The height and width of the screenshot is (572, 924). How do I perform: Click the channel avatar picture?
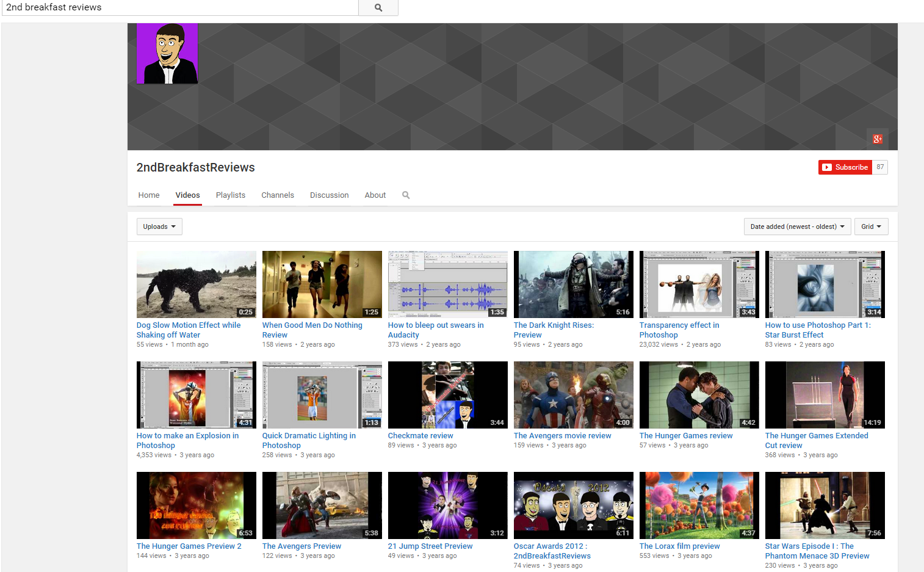tap(167, 54)
